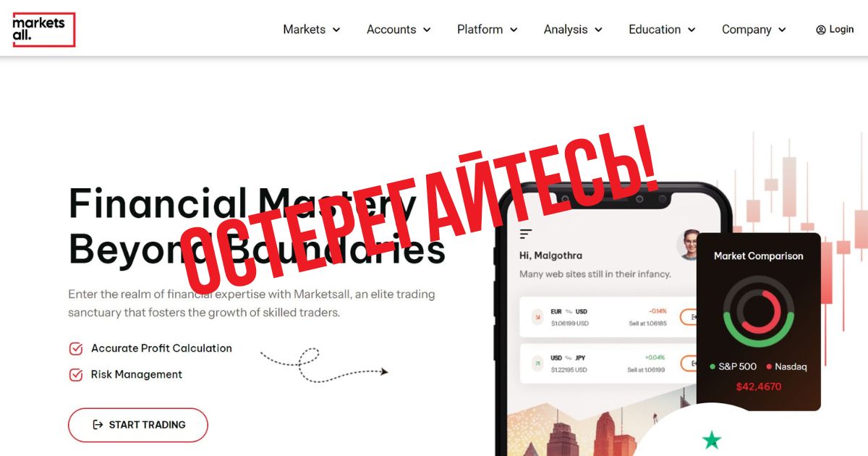
Task: Open the Analysis menu
Action: tap(573, 30)
